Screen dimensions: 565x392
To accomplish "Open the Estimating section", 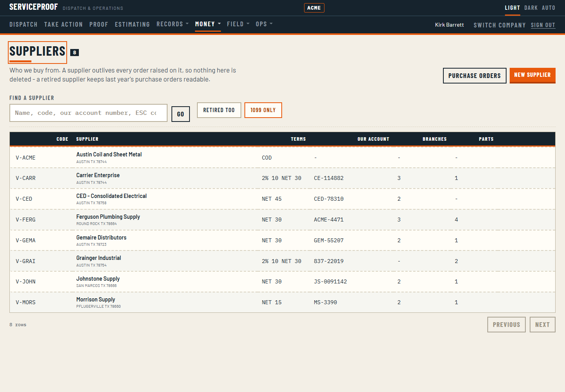I will pyautogui.click(x=132, y=24).
